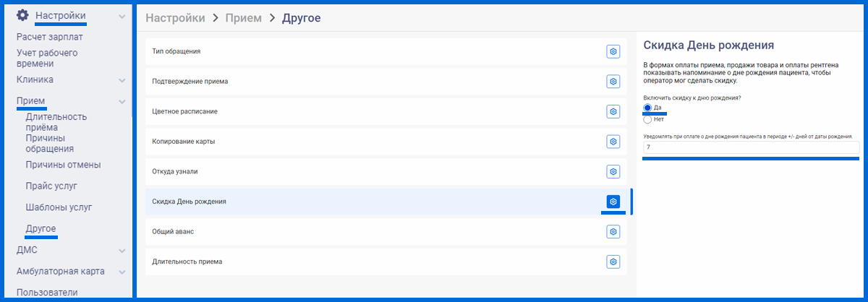Open gear settings for Длительность приема

click(x=613, y=262)
